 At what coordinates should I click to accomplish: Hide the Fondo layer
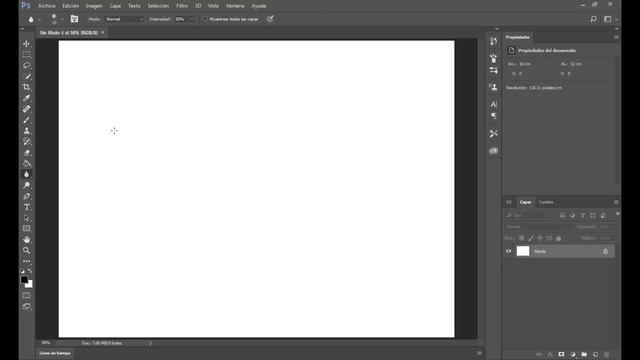[x=509, y=251]
